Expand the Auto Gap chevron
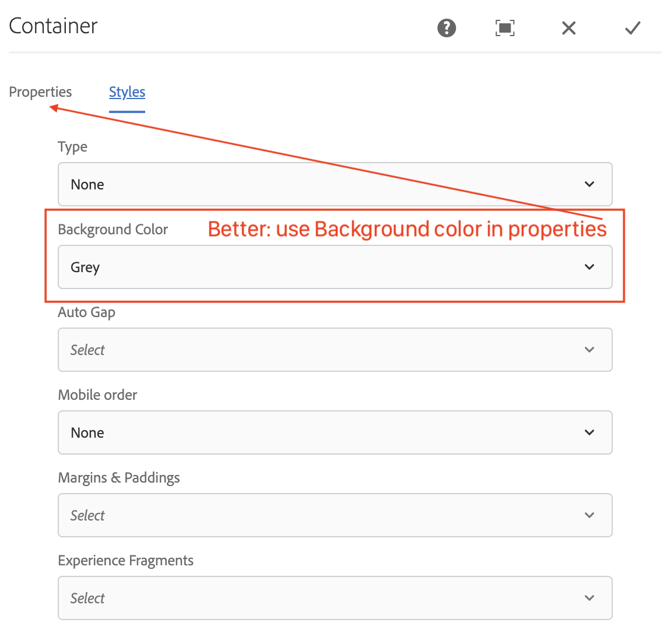 point(589,350)
